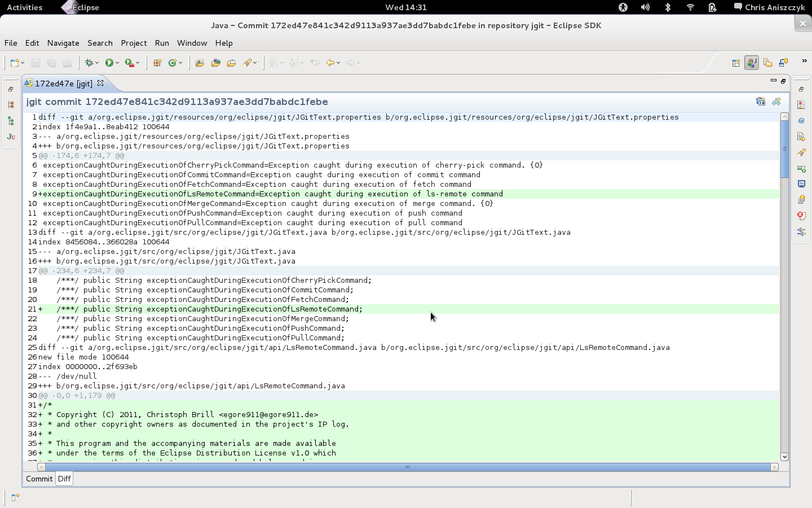Screen dimensions: 812x508
Task: Click the vertical scrollbar thumb in diff
Action: [x=784, y=149]
